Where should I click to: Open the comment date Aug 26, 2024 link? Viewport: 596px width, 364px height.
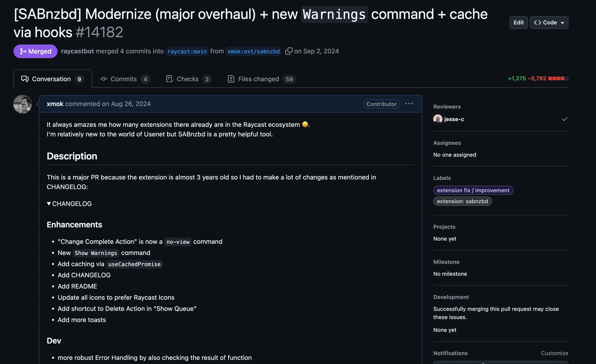131,104
